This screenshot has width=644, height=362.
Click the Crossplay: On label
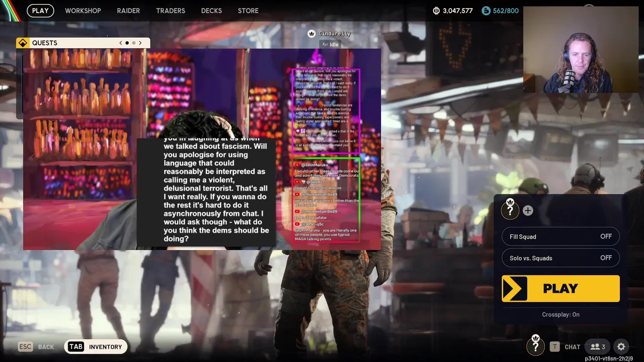[560, 314]
